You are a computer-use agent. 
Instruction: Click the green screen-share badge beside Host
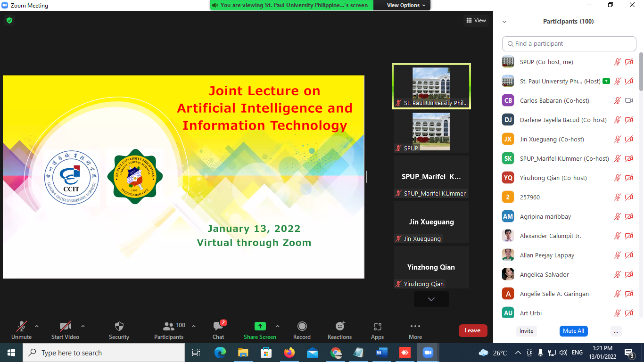click(x=606, y=81)
